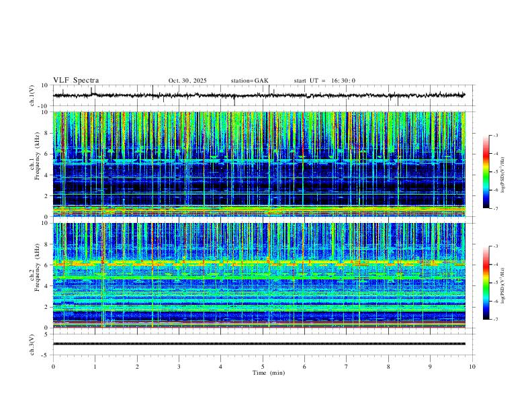Click the time axis tick label "1"

[95, 367]
